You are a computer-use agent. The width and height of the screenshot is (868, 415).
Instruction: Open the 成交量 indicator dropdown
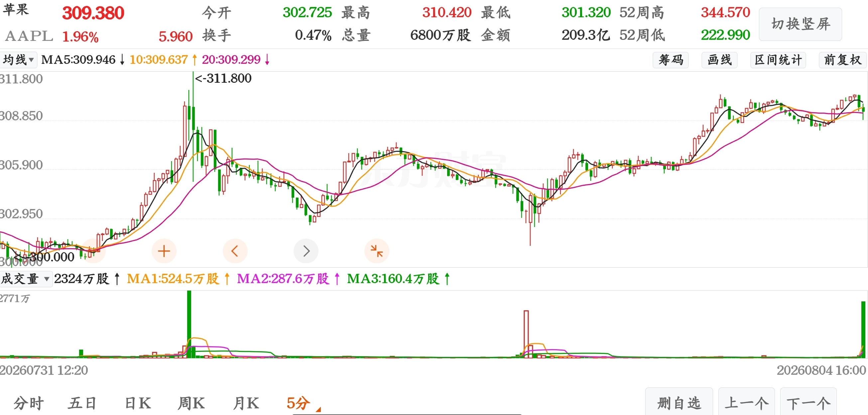pyautogui.click(x=26, y=279)
